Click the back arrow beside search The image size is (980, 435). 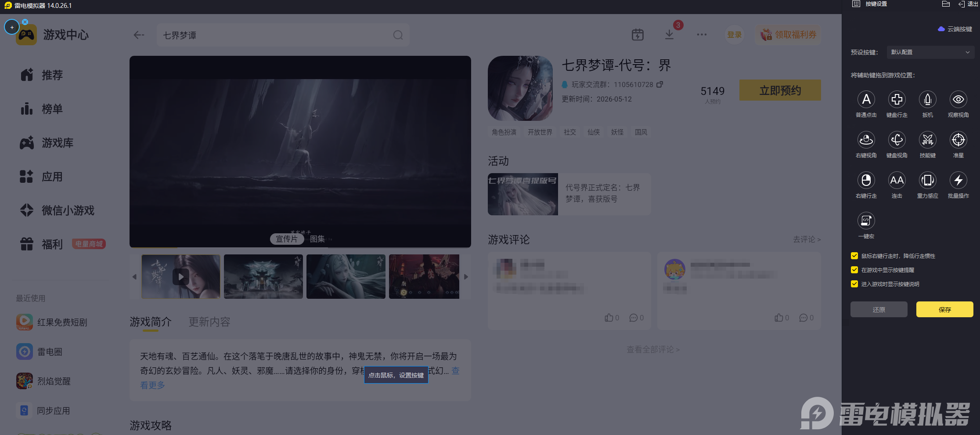point(139,35)
